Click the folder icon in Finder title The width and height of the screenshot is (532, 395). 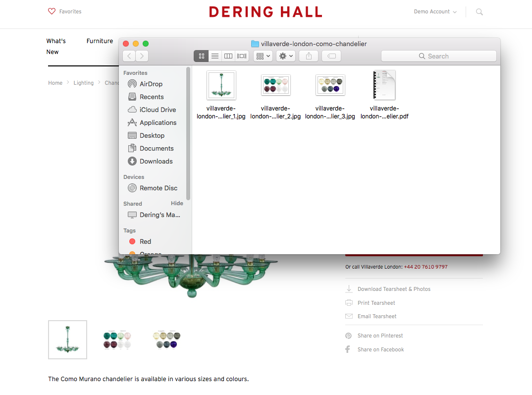click(255, 44)
